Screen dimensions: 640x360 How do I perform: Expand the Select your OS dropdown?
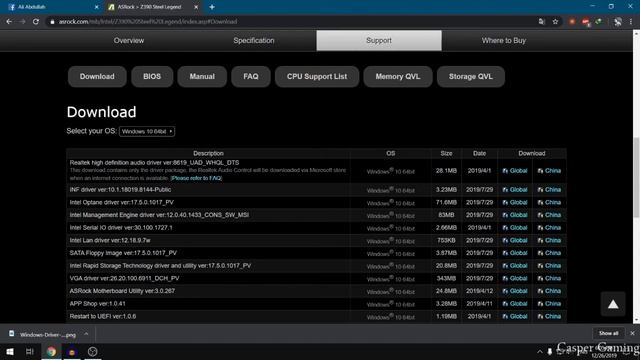tap(147, 131)
